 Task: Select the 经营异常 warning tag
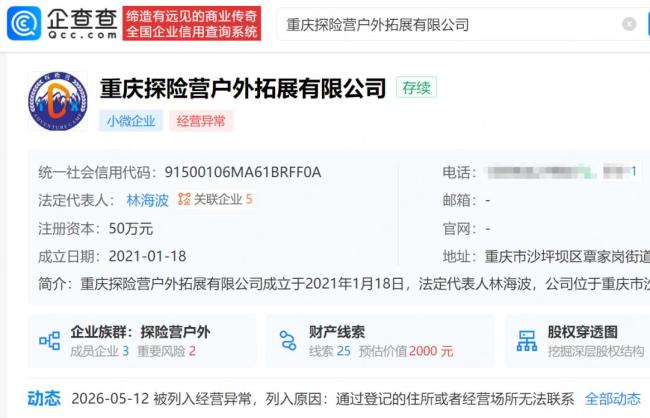click(201, 121)
